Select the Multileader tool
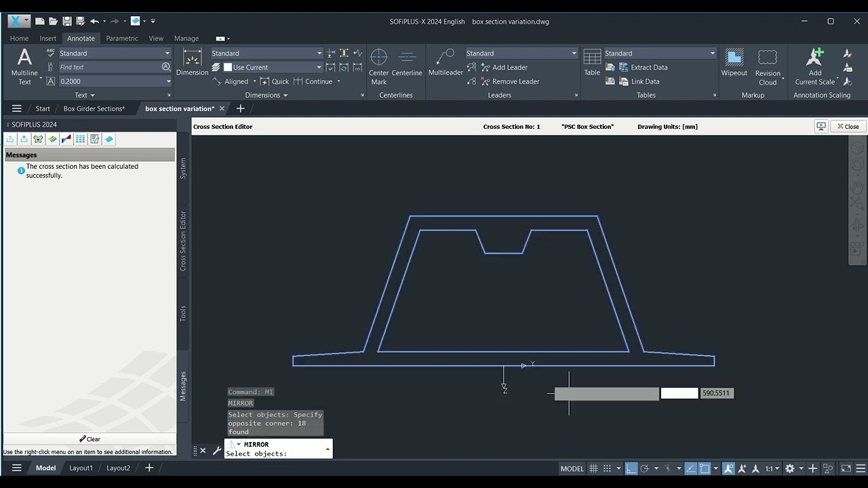This screenshot has width=868, height=488. [x=446, y=62]
